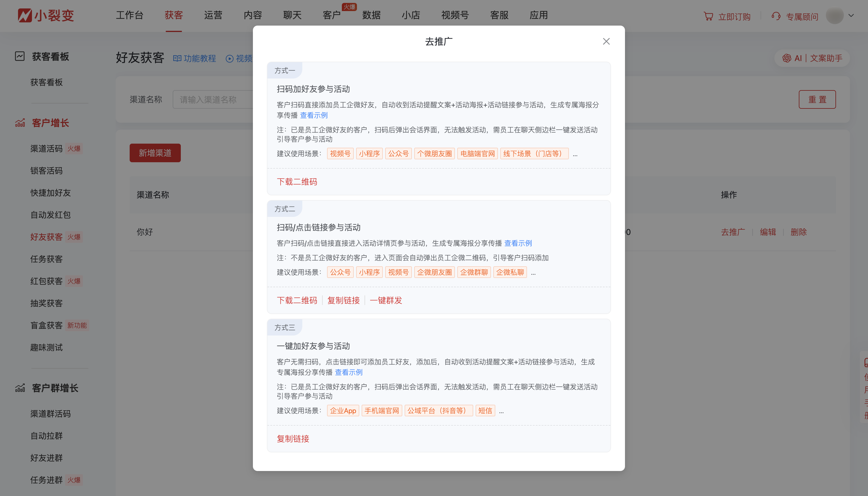Screen dimensions: 868x496
Task: Close the 去推广 dialog
Action: [x=606, y=41]
